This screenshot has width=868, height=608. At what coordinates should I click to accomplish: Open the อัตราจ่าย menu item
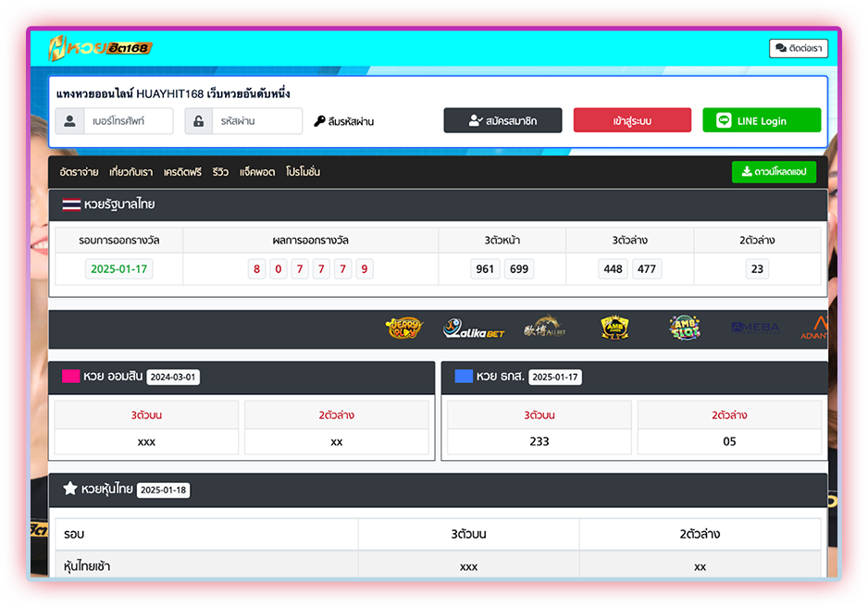79,172
